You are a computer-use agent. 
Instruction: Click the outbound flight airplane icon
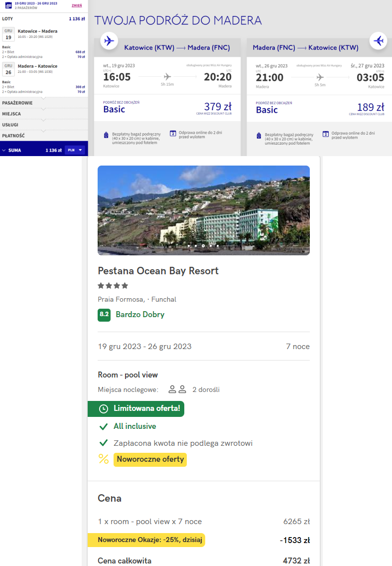[109, 41]
